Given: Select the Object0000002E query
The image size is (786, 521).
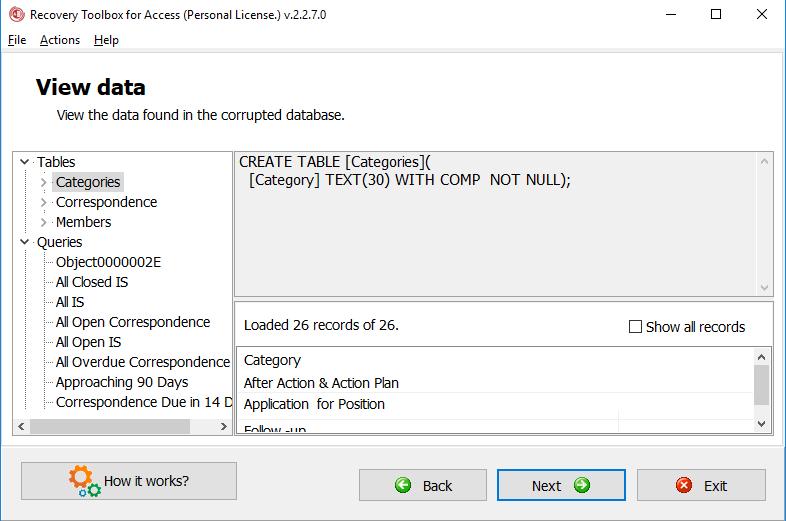Looking at the screenshot, I should coord(108,262).
